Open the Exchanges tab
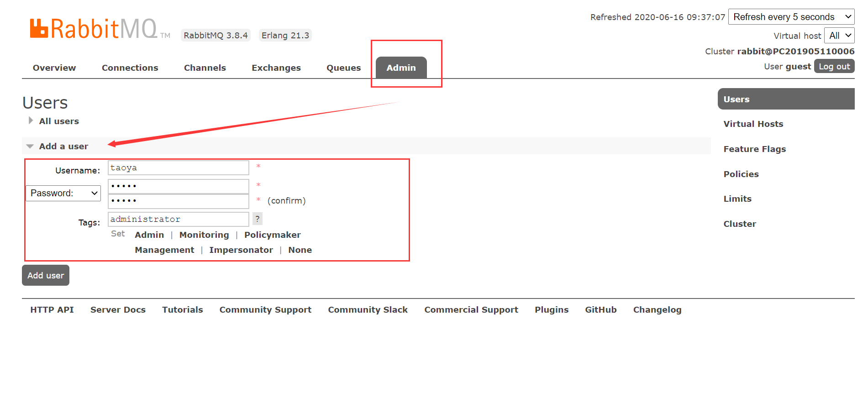The width and height of the screenshot is (868, 398). (x=276, y=68)
